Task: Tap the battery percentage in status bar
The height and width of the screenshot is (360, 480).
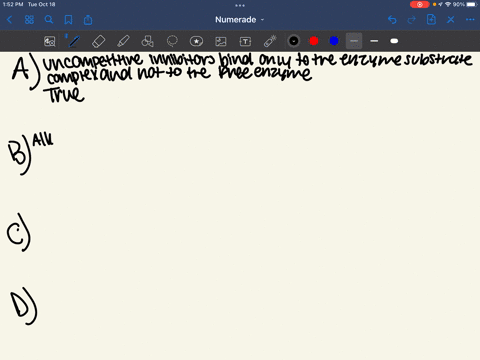Action: [x=459, y=4]
